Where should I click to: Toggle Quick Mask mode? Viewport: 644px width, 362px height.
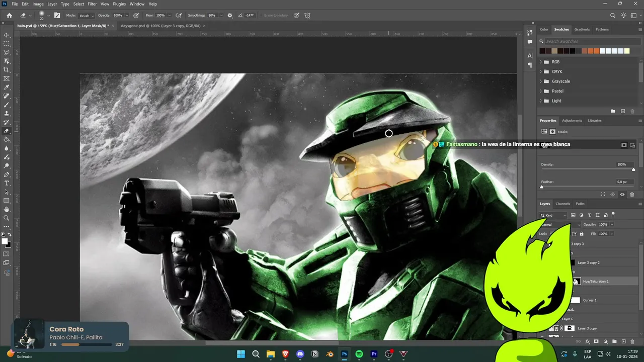tap(7, 254)
